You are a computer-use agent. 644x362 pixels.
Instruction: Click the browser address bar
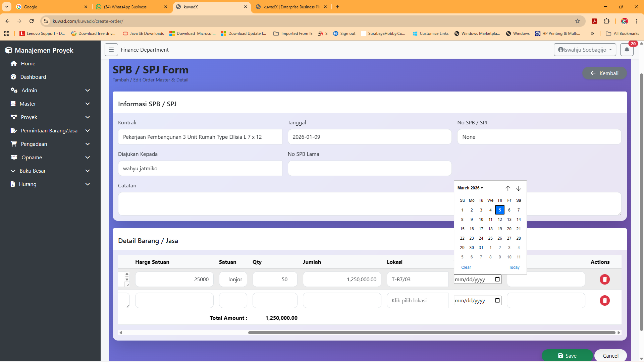tap(312, 21)
